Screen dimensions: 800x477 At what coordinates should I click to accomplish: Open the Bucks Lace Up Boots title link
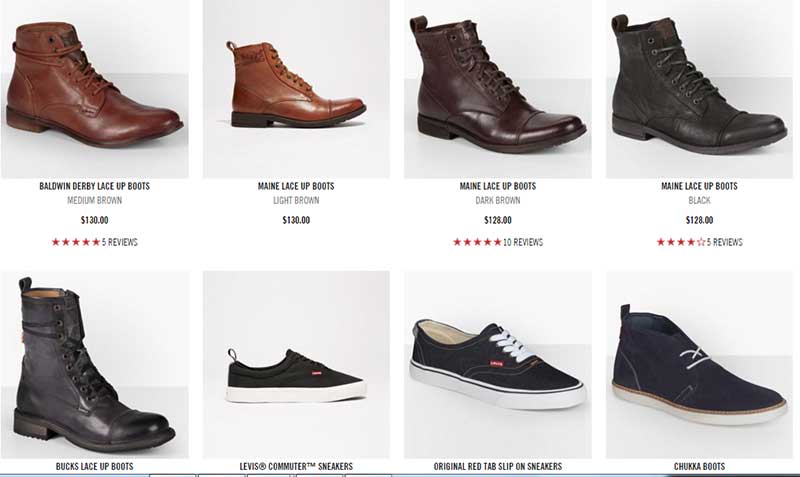pyautogui.click(x=95, y=466)
